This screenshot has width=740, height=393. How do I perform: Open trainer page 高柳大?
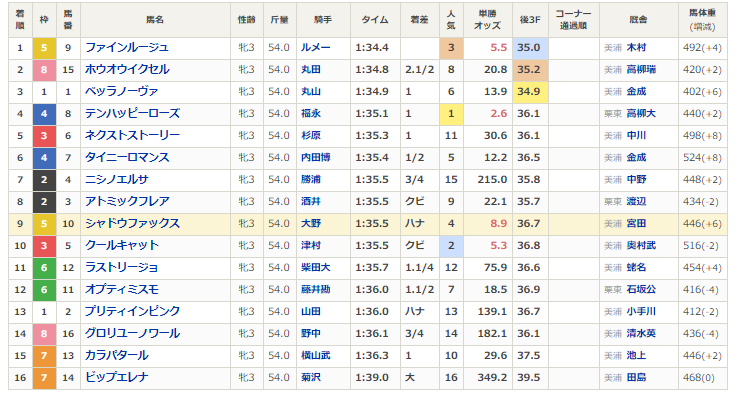641,114
